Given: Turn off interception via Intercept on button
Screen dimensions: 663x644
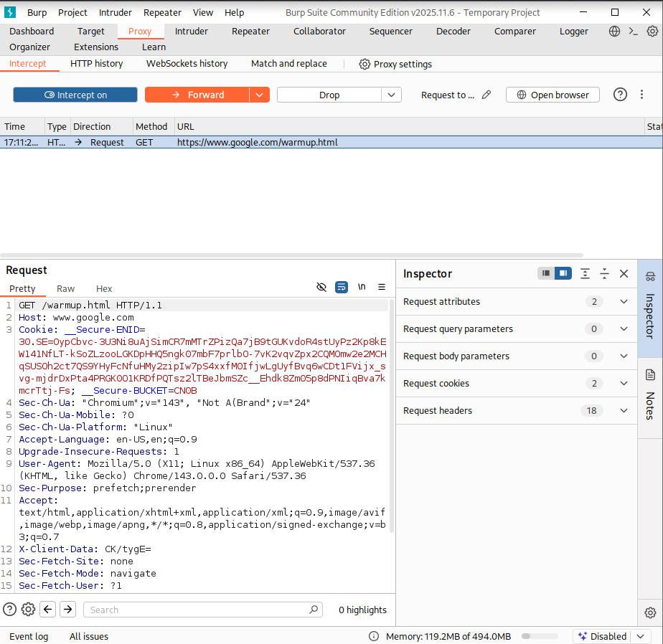Looking at the screenshot, I should [75, 94].
